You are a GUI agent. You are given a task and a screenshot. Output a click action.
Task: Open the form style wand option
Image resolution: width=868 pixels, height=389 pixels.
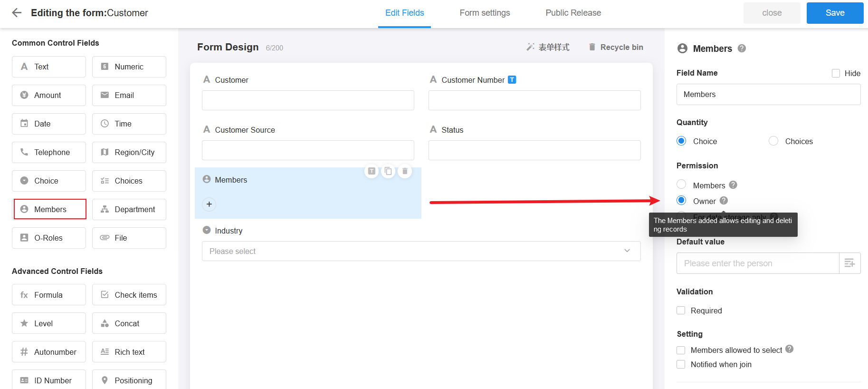click(548, 47)
